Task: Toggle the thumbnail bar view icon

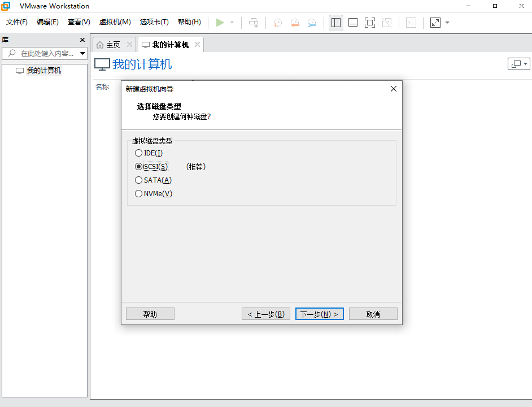Action: [x=353, y=23]
